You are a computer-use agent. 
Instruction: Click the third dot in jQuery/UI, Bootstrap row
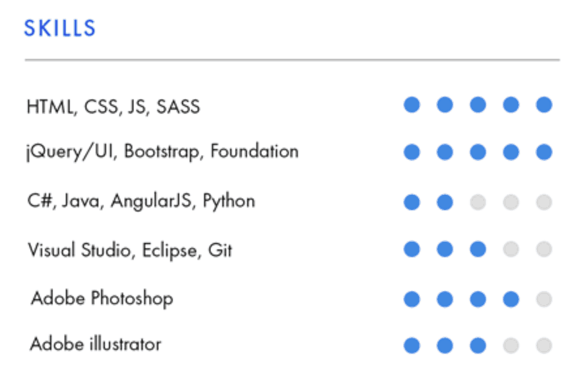point(478,153)
